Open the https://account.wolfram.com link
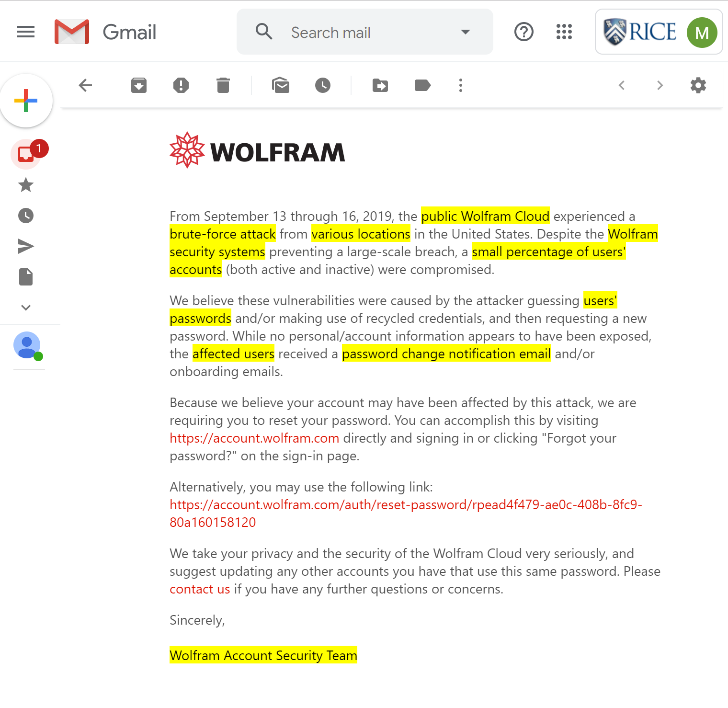 click(x=254, y=438)
